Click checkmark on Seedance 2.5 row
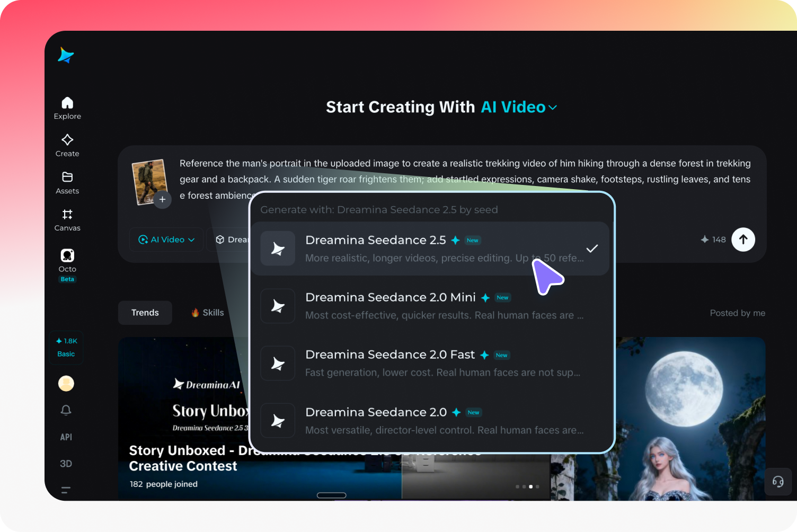 tap(592, 249)
